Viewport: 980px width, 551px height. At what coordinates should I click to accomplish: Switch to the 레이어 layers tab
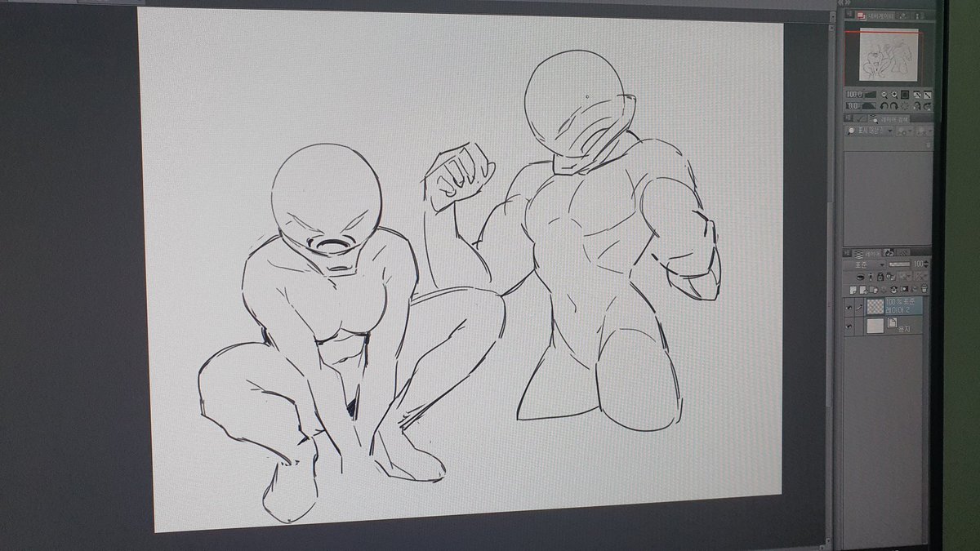[866, 253]
